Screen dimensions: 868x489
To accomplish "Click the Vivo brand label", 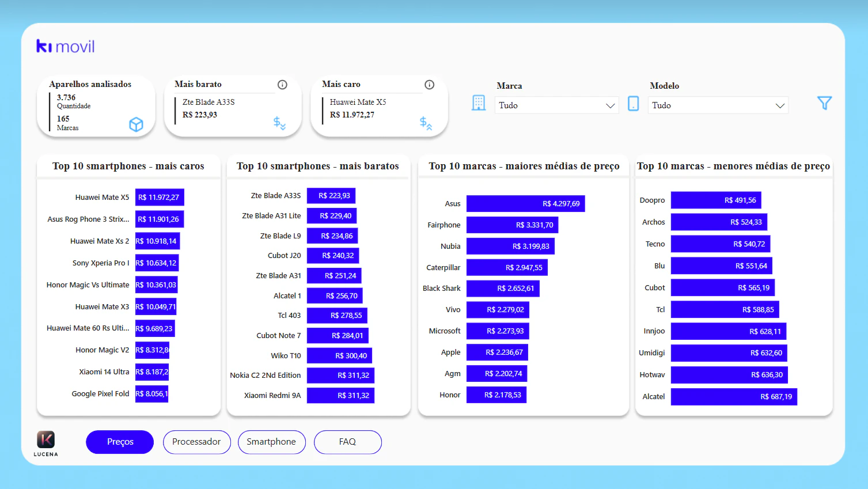I will pos(453,309).
